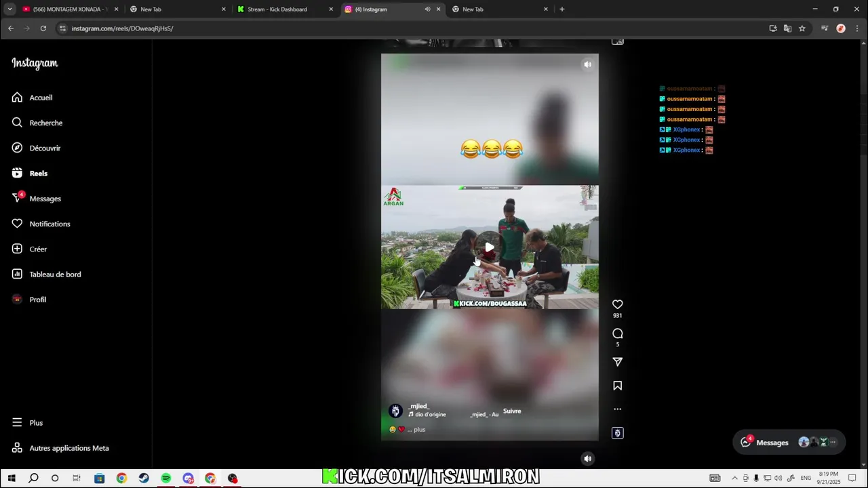
Task: Show hidden system tray icons
Action: [734, 479]
